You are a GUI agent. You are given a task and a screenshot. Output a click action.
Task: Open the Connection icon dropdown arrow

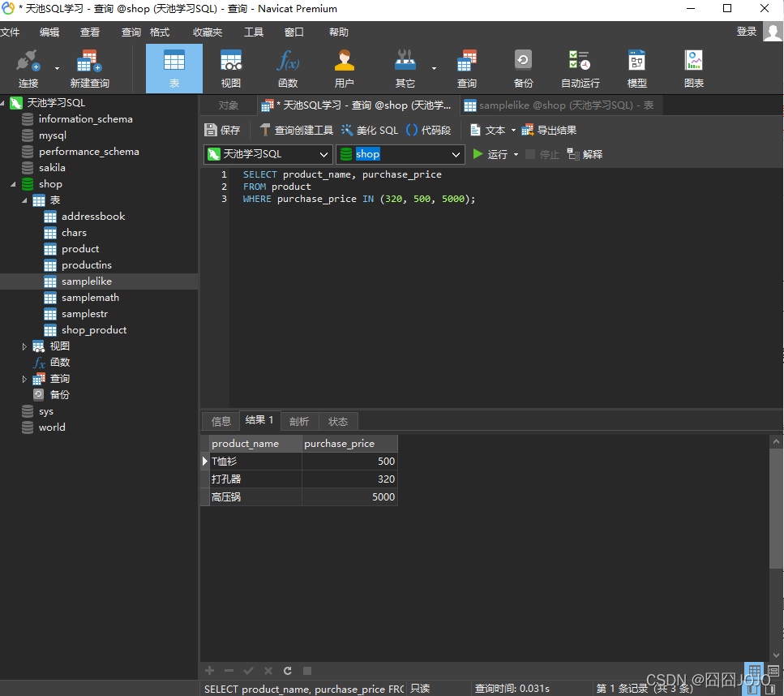tap(57, 69)
